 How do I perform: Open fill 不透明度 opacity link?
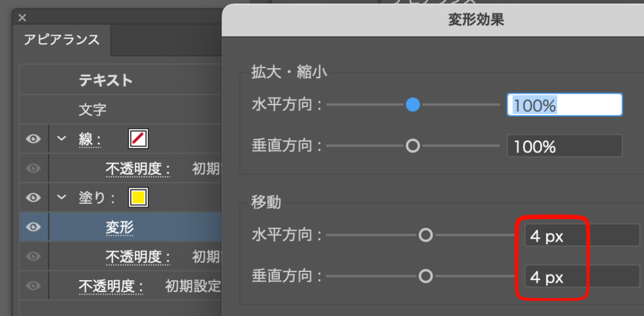coord(138,257)
